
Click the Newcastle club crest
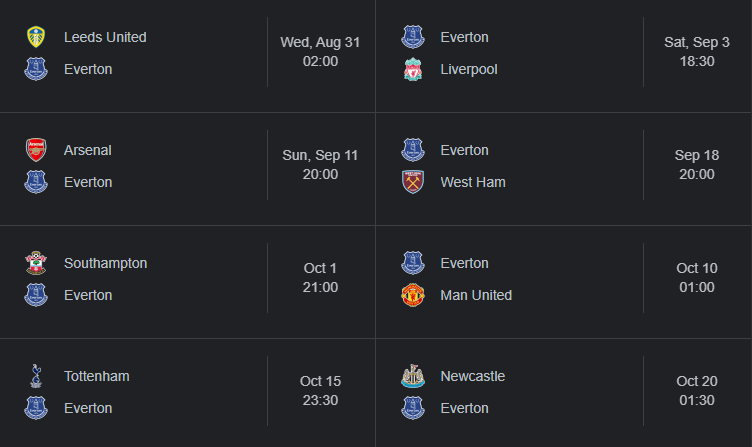point(412,376)
